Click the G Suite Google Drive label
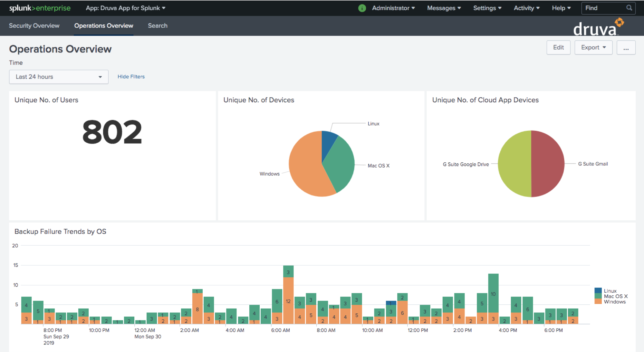The height and width of the screenshot is (352, 644). click(466, 165)
